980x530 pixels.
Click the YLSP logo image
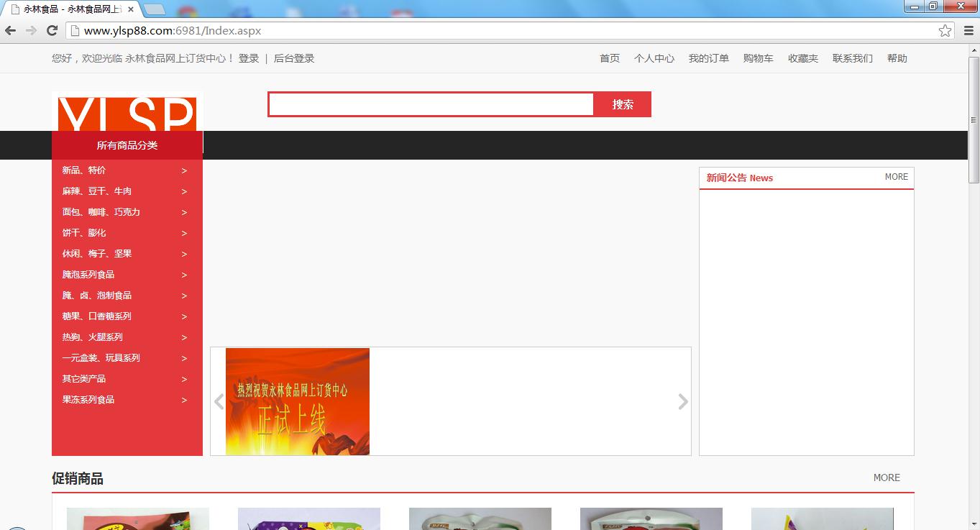(x=127, y=114)
